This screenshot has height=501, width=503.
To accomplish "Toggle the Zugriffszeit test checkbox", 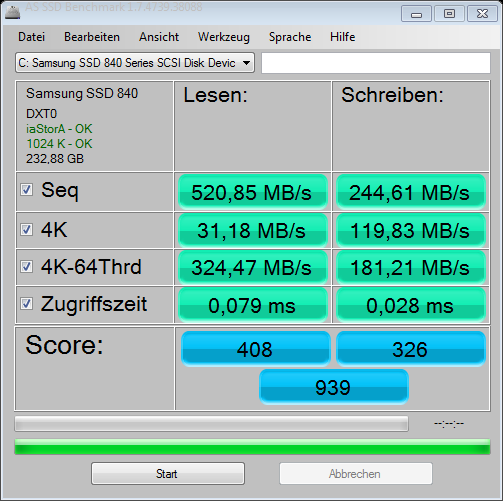I will point(26,303).
